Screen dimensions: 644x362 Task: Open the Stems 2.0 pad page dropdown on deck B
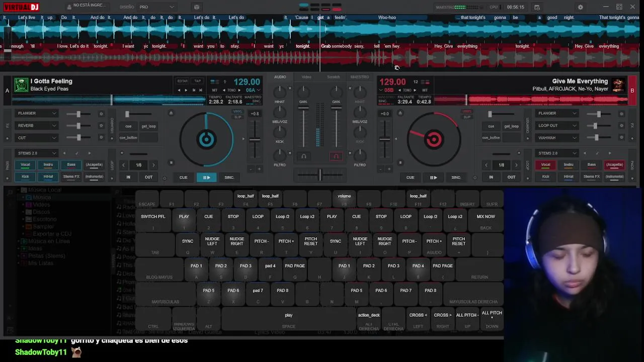pyautogui.click(x=557, y=153)
